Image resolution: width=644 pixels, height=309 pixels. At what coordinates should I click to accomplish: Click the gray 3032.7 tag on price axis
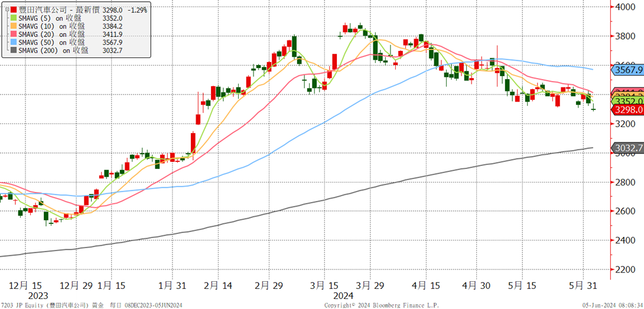pyautogui.click(x=627, y=148)
